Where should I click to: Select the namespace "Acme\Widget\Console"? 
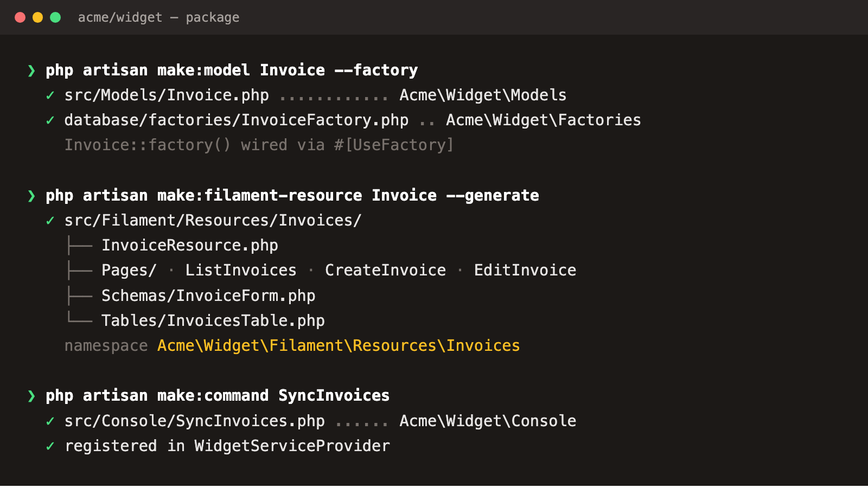[x=488, y=421]
